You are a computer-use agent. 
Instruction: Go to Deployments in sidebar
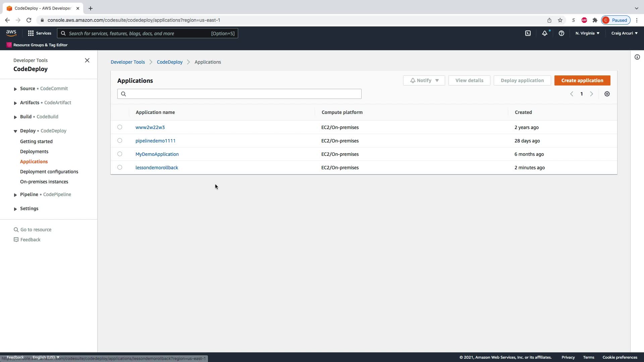point(34,152)
